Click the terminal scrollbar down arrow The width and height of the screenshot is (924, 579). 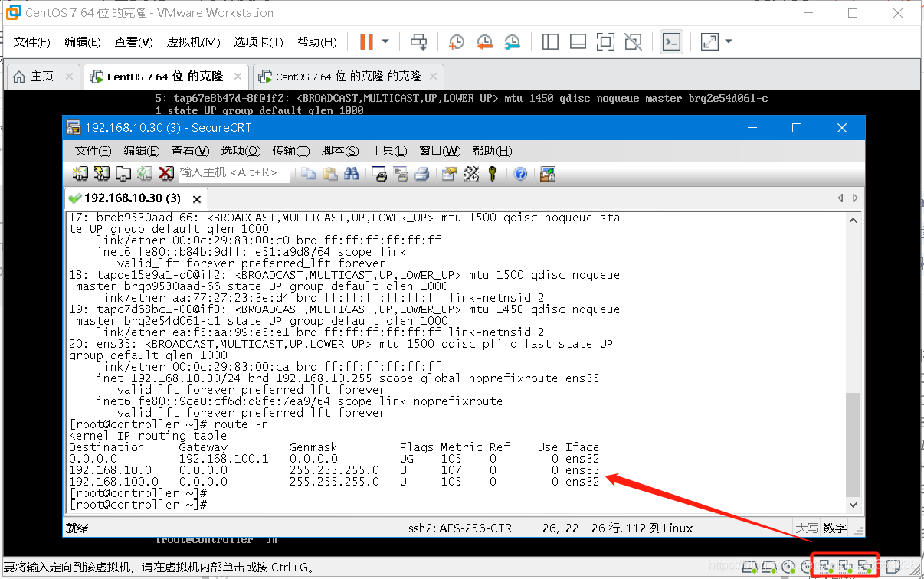(x=854, y=505)
